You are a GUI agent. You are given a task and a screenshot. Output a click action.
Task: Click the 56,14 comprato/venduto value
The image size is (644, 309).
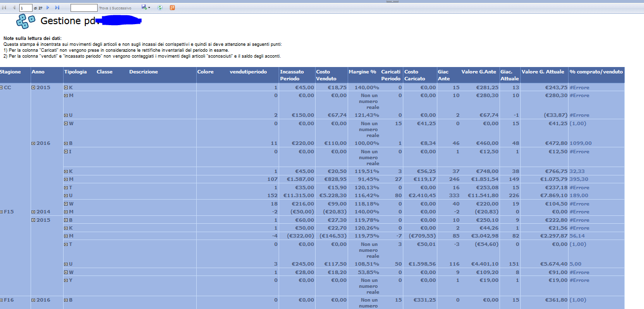(x=577, y=236)
